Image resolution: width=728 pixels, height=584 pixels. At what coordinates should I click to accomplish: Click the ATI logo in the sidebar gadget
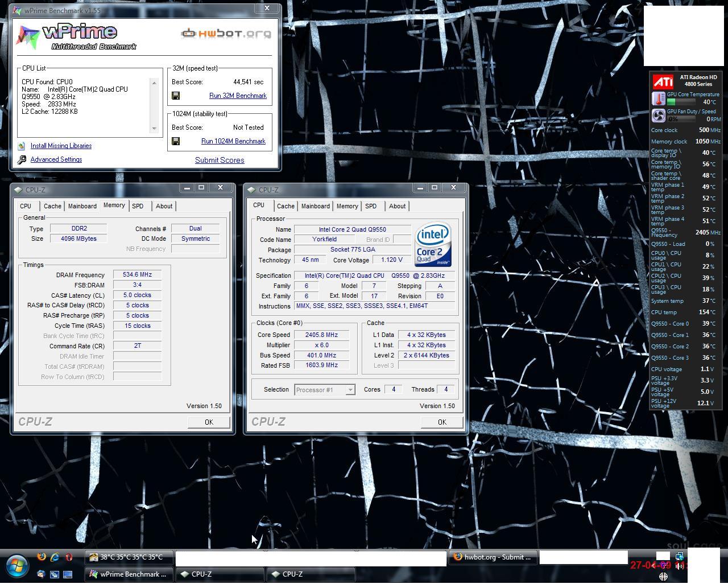click(663, 81)
